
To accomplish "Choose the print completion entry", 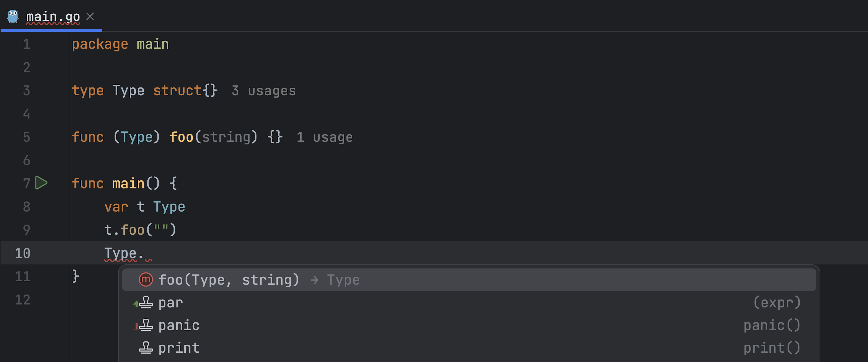I will 179,348.
